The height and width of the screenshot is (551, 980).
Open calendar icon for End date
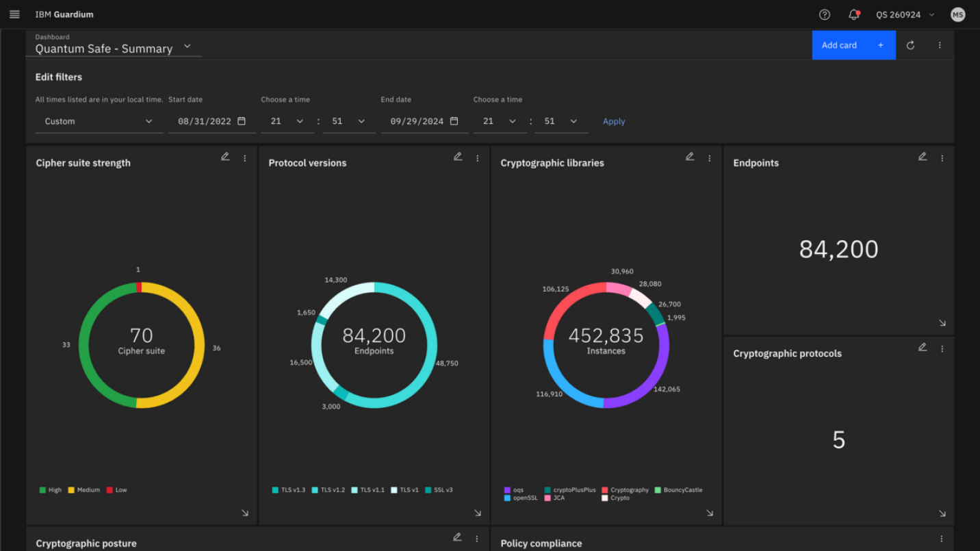[x=454, y=121]
